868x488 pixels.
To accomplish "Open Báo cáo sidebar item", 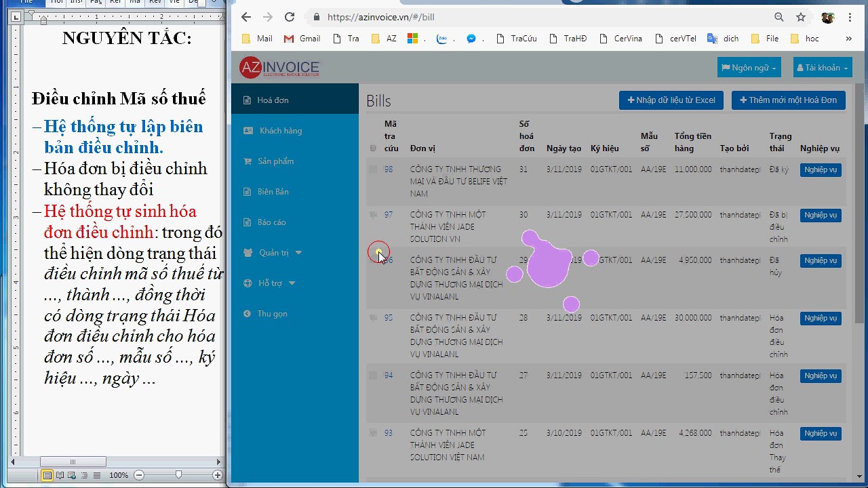I will pos(294,222).
